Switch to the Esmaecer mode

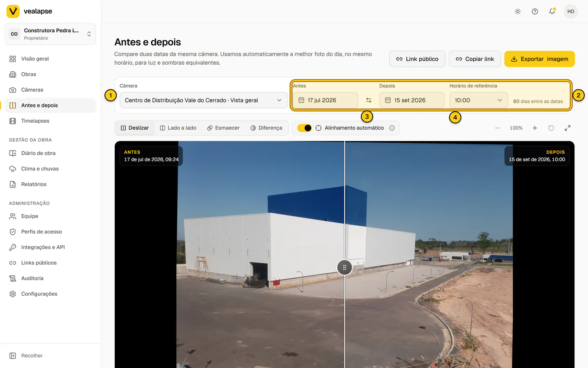[223, 128]
